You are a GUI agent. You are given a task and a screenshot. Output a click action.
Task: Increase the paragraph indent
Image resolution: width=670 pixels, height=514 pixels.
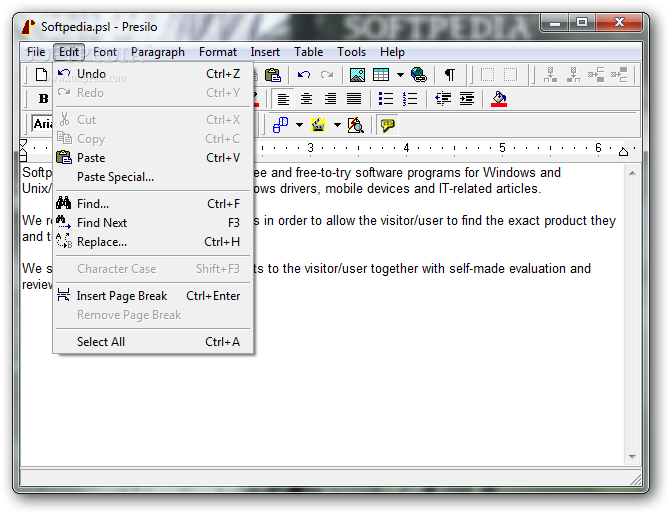(467, 99)
